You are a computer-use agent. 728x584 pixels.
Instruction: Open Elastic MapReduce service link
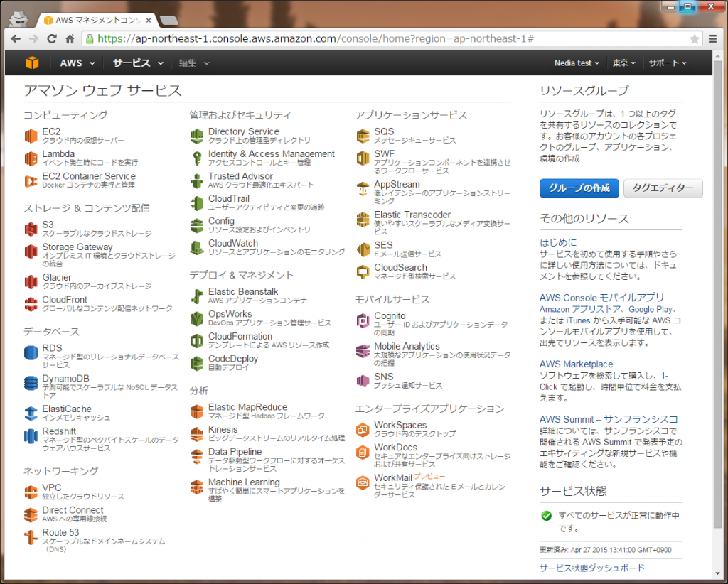(247, 407)
